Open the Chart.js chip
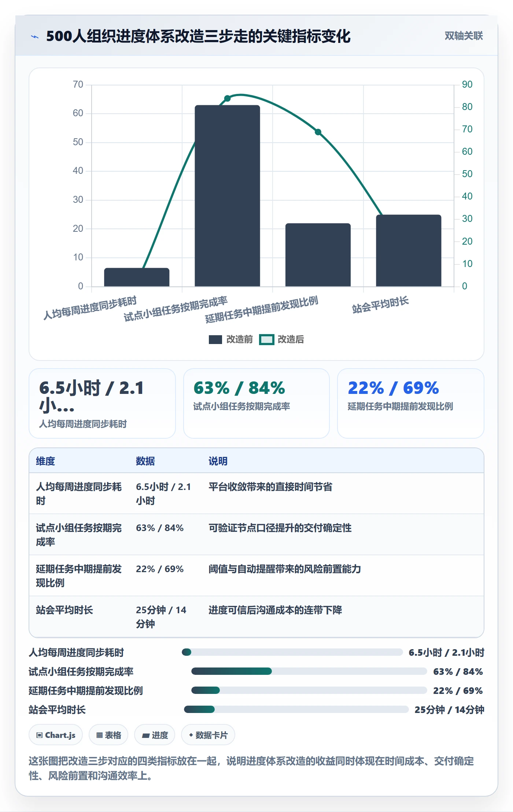Screen dimensions: 513x812 coord(56,735)
